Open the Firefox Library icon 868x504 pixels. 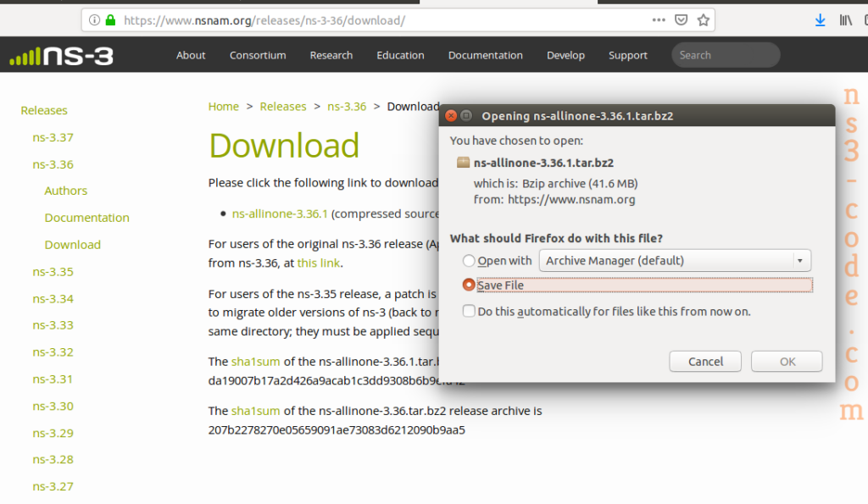pyautogui.click(x=845, y=20)
